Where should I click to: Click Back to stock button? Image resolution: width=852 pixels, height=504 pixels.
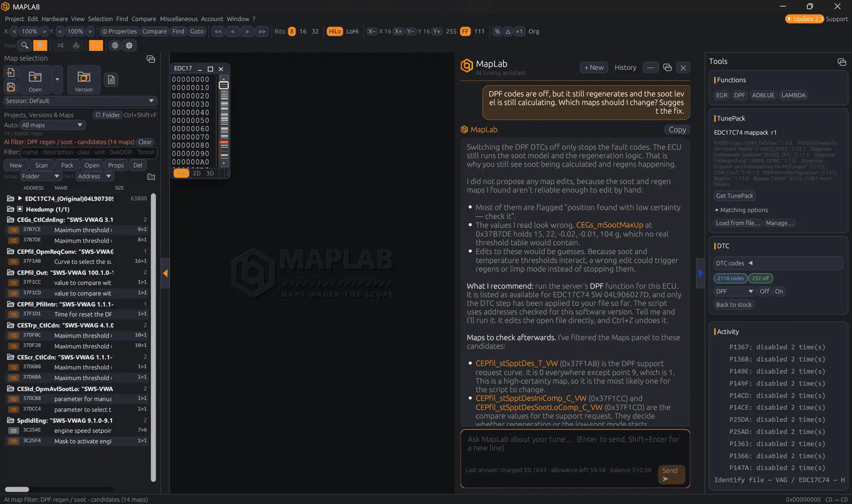coord(734,305)
